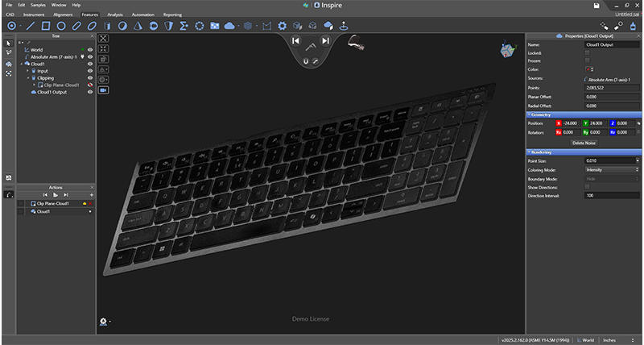
Task: Click the last toolbar icon with up arrow
Action: coord(344,26)
